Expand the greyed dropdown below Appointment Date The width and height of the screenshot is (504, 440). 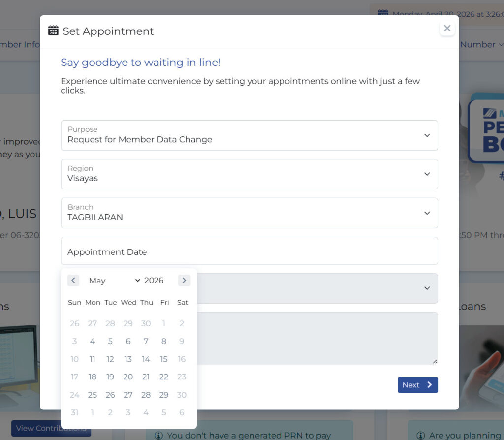pyautogui.click(x=317, y=288)
